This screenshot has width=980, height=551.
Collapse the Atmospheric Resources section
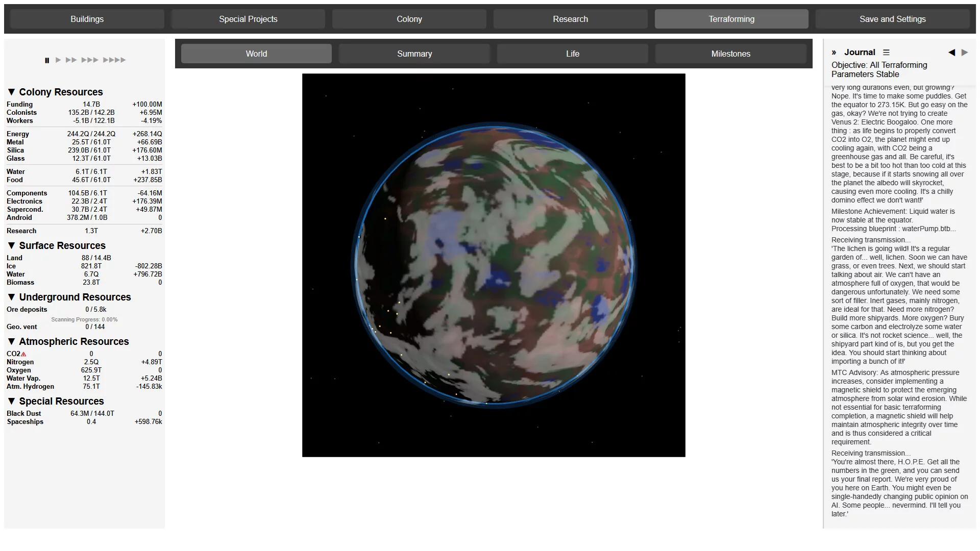(x=11, y=341)
